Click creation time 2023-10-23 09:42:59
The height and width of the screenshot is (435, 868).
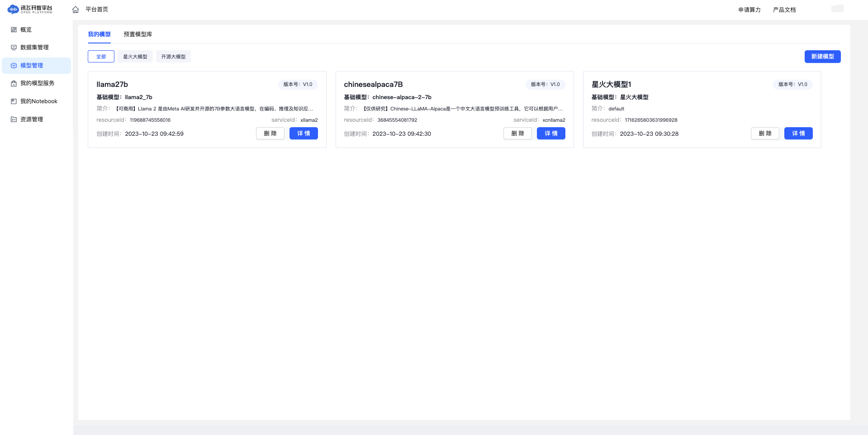point(154,134)
